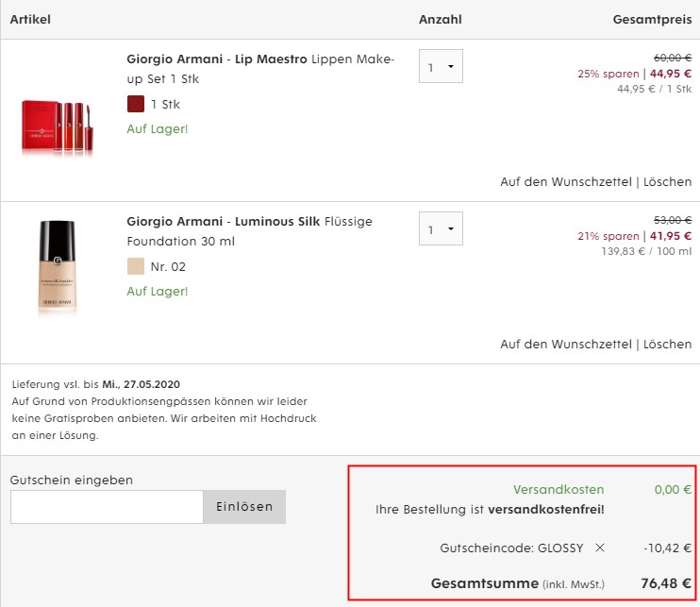Click the Artikel column header

(x=30, y=19)
